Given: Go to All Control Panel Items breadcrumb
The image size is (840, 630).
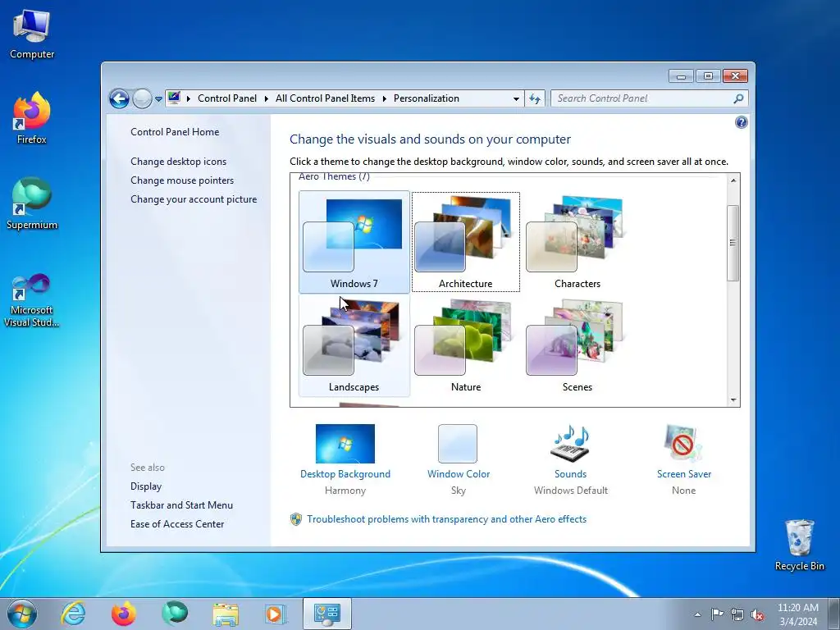Looking at the screenshot, I should click(x=325, y=98).
